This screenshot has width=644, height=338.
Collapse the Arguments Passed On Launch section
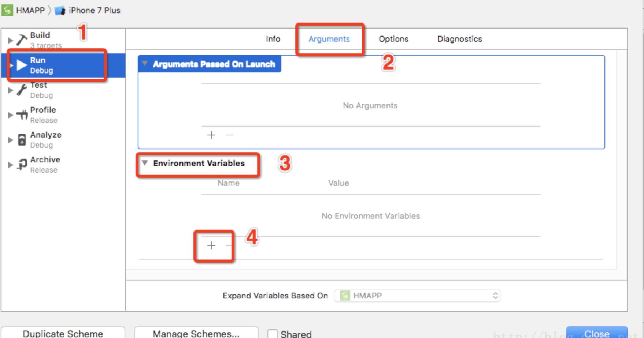tap(145, 64)
